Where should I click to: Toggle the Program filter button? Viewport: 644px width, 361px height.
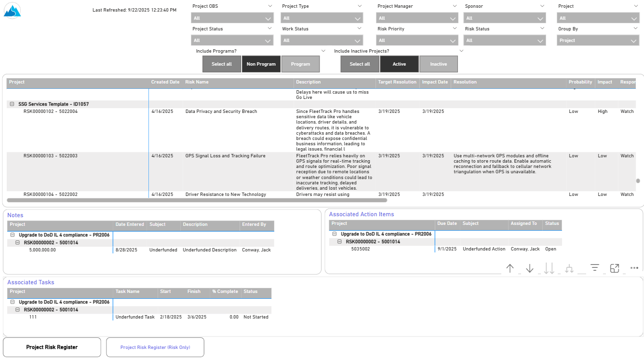point(300,64)
